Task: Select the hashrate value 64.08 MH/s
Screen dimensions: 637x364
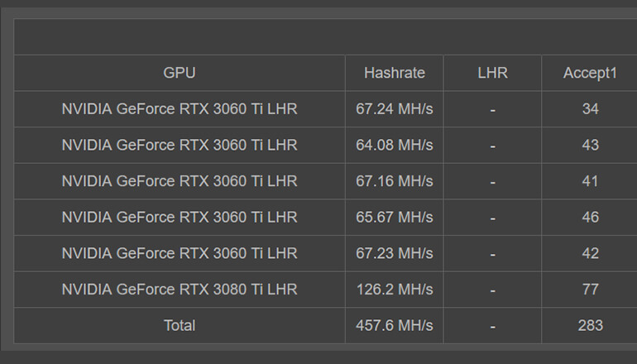Action: pos(395,145)
